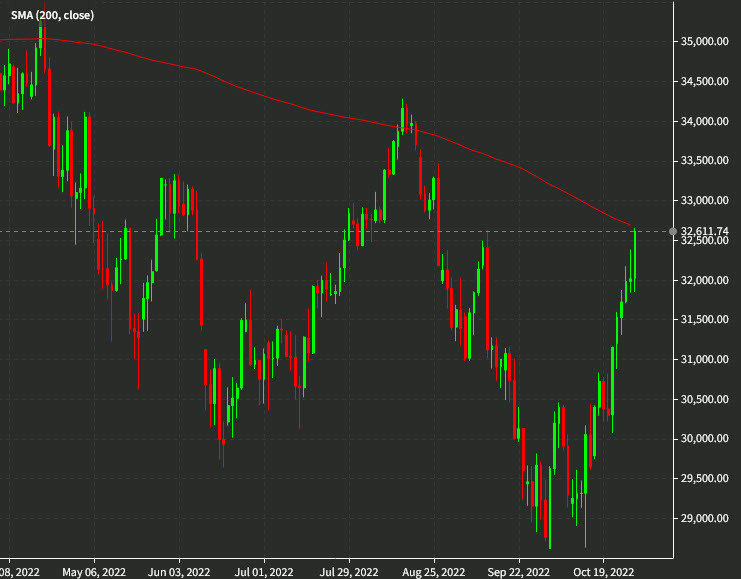The height and width of the screenshot is (579, 741).
Task: Click the SMA (200, close) indicator label
Action: pyautogui.click(x=52, y=16)
